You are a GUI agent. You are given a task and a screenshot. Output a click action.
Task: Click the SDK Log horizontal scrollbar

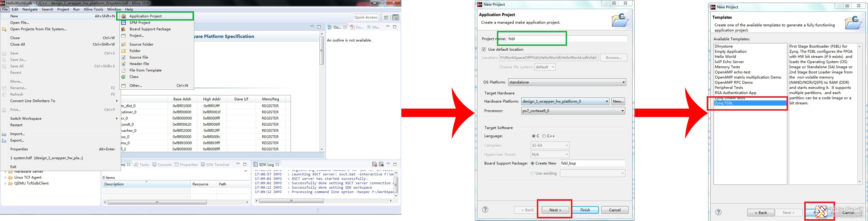pyautogui.click(x=291, y=201)
